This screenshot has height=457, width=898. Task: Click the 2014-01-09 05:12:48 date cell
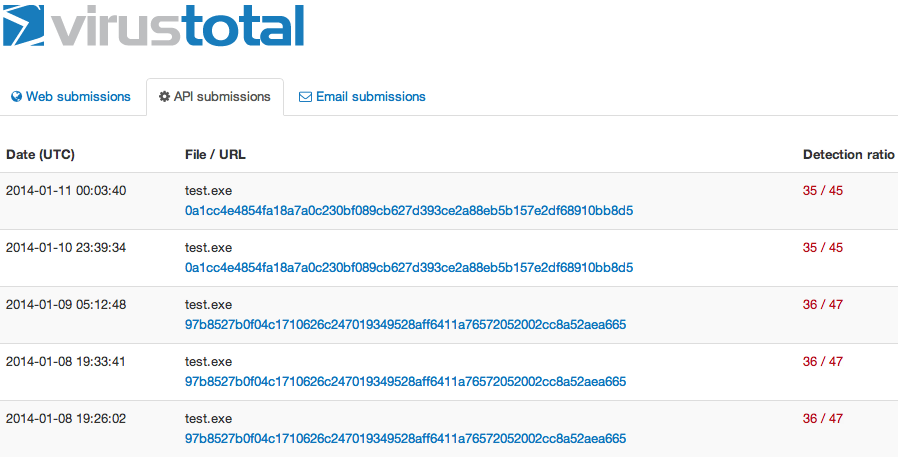point(66,305)
